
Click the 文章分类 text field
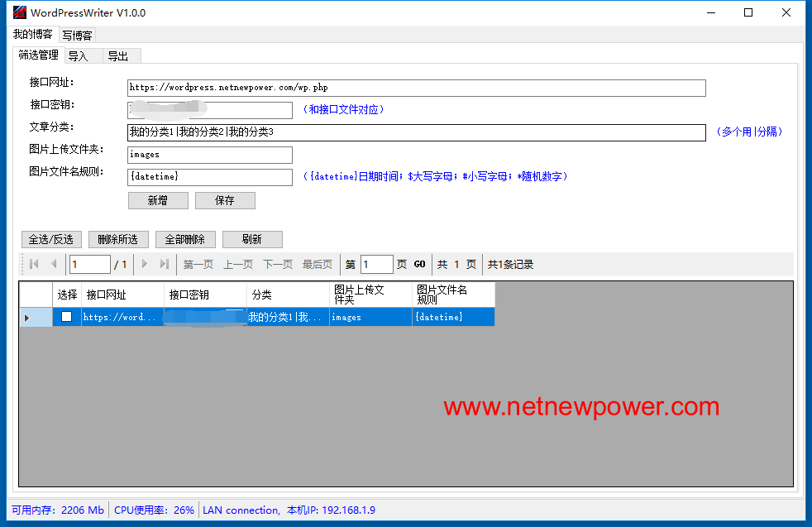coord(416,132)
